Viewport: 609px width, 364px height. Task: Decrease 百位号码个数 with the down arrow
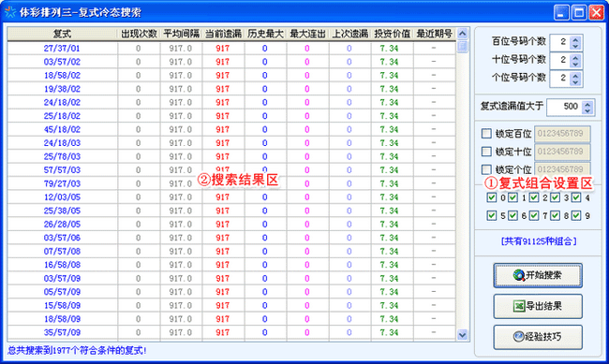click(575, 46)
